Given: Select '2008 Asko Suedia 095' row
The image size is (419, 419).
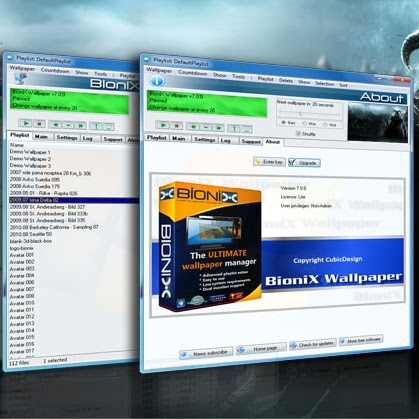Looking at the screenshot, I should click(35, 180).
